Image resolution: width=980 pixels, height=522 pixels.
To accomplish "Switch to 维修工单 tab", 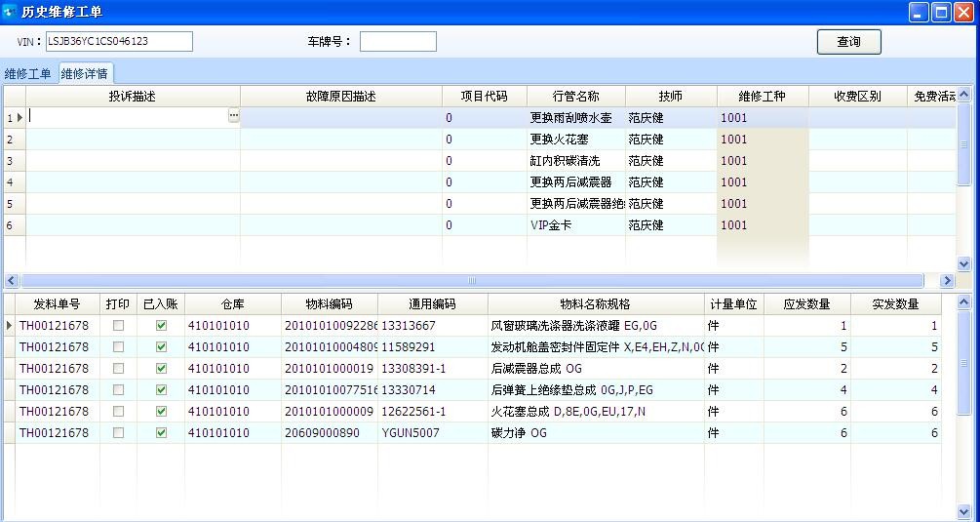I will click(x=28, y=74).
